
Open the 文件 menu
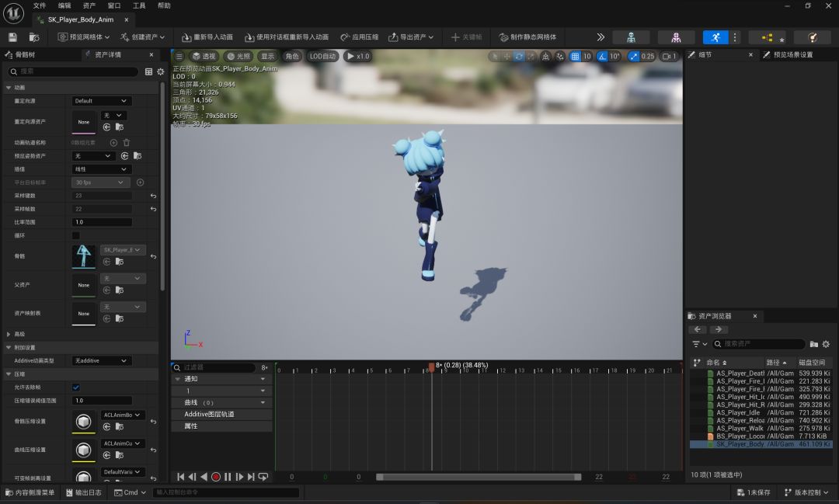(40, 6)
